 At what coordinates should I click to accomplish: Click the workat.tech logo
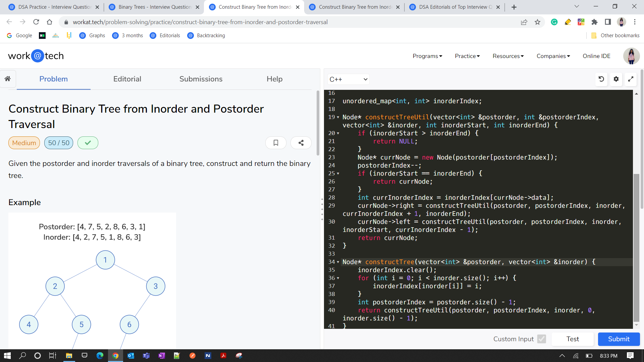(36, 56)
